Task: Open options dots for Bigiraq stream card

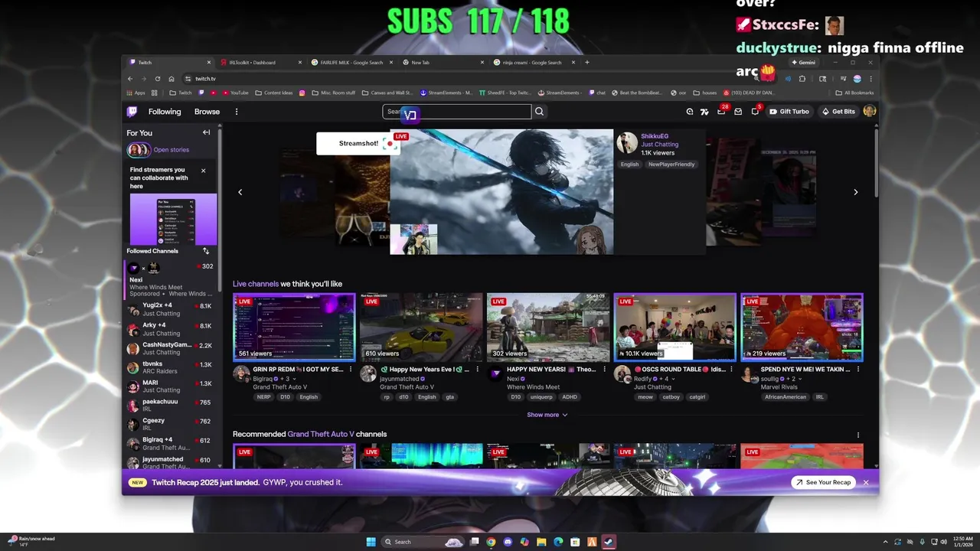Action: pos(351,369)
